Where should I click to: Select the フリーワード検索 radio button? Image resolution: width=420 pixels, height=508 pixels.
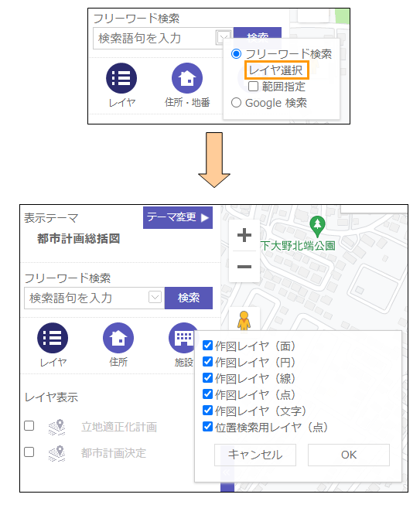[236, 54]
